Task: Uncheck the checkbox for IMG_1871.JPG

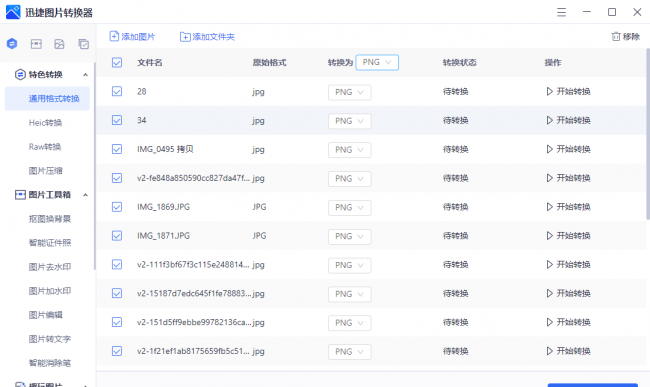Action: (117, 235)
